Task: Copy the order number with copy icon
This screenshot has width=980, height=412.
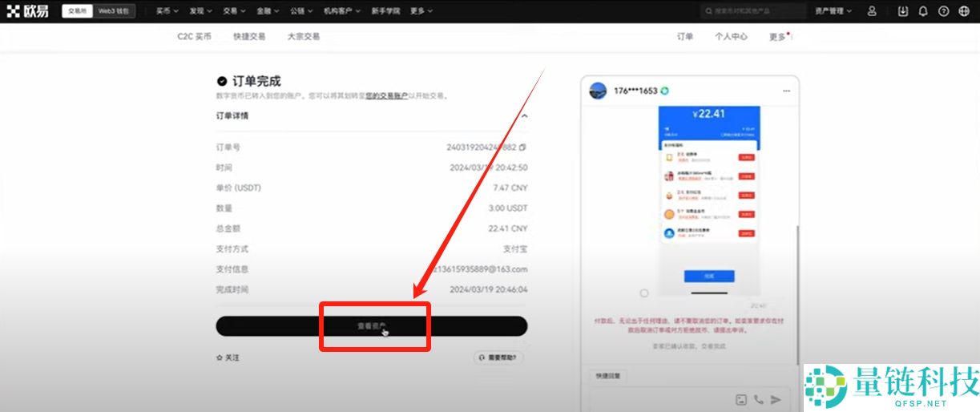Action: (x=522, y=147)
